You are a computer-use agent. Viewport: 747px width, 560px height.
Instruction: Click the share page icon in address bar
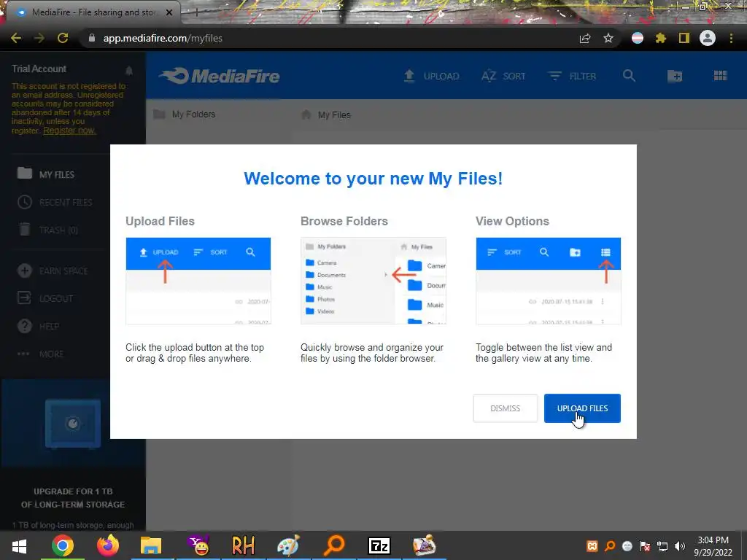point(585,38)
